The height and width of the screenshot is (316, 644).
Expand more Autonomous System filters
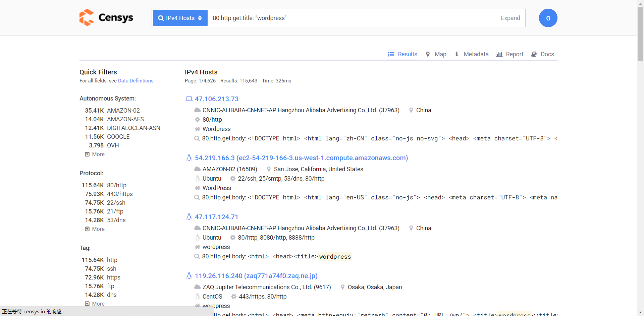pos(95,154)
